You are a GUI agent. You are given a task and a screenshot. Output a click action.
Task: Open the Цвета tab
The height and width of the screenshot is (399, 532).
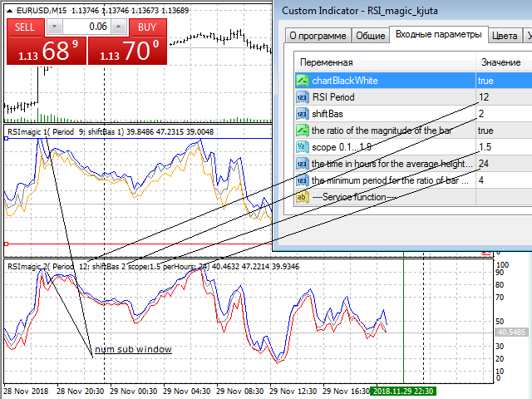(x=504, y=36)
